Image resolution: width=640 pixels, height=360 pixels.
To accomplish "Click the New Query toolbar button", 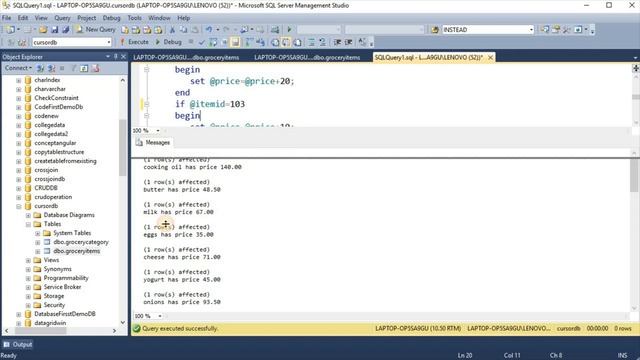I will pos(96,29).
